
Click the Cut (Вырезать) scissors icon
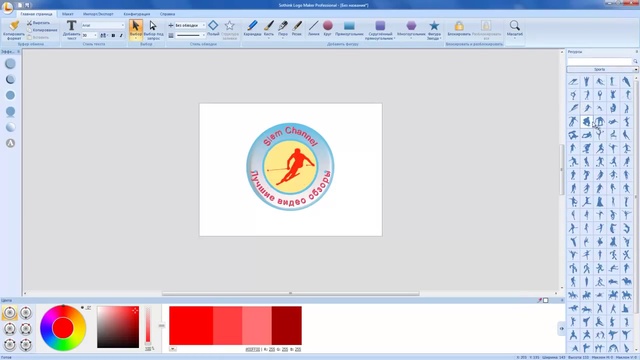(29, 23)
